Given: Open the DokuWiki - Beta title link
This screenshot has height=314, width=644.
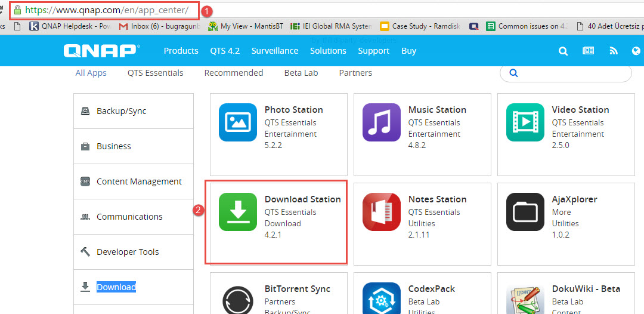Looking at the screenshot, I should [586, 289].
